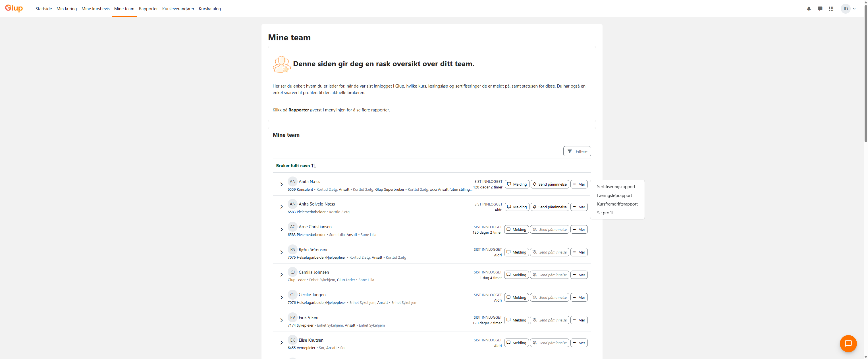Image resolution: width=868 pixels, height=359 pixels.
Task: Open the user menu dropdown arrow next to JD
Action: (854, 9)
